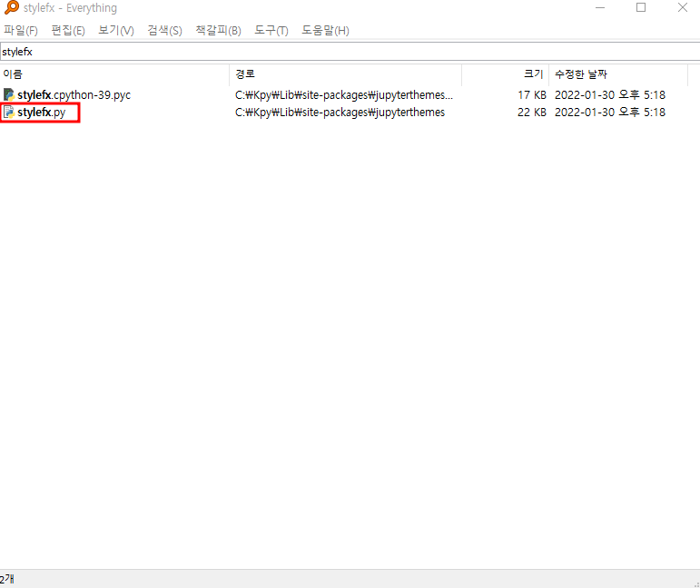Select the stylefx.cpython-39.pyc file name
700x588 pixels.
(74, 95)
